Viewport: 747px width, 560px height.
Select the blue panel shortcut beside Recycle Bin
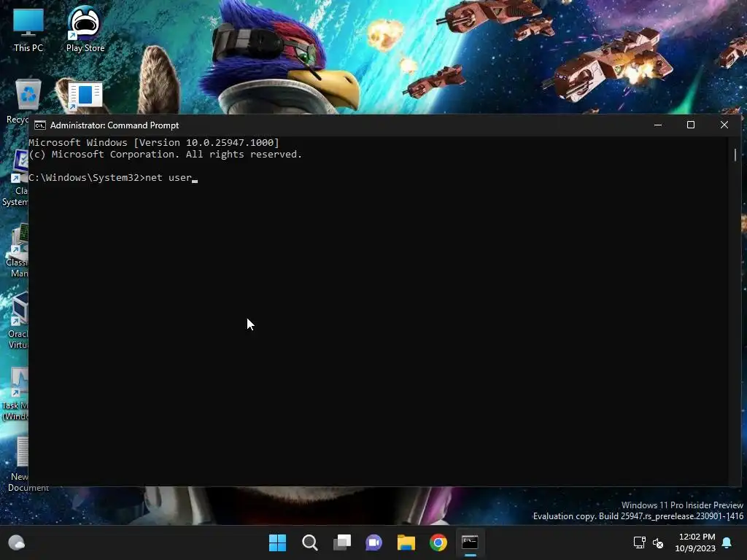[85, 96]
